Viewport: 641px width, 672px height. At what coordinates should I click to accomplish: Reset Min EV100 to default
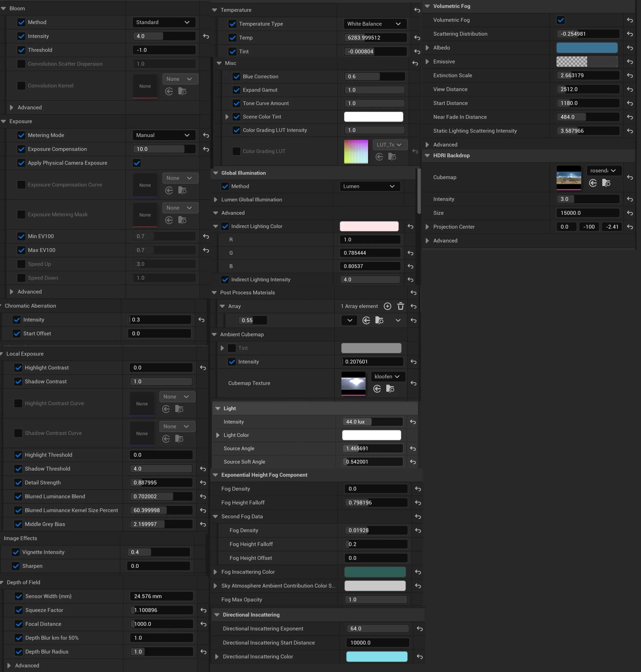206,237
